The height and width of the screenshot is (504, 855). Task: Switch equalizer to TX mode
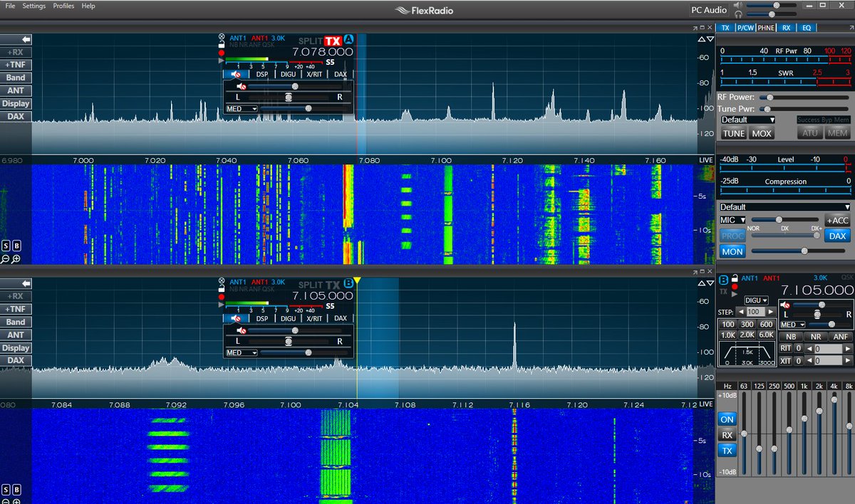[x=727, y=451]
